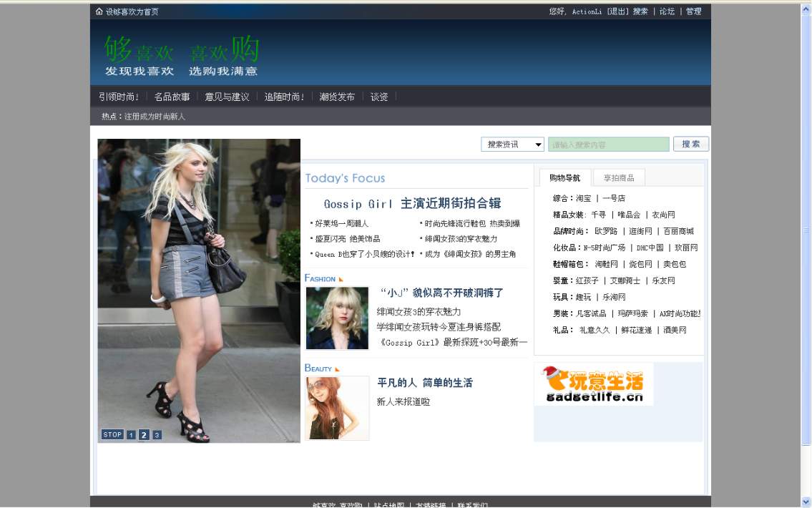Click the vertical scrollbar up arrow
The height and width of the screenshot is (508, 812).
point(806,9)
